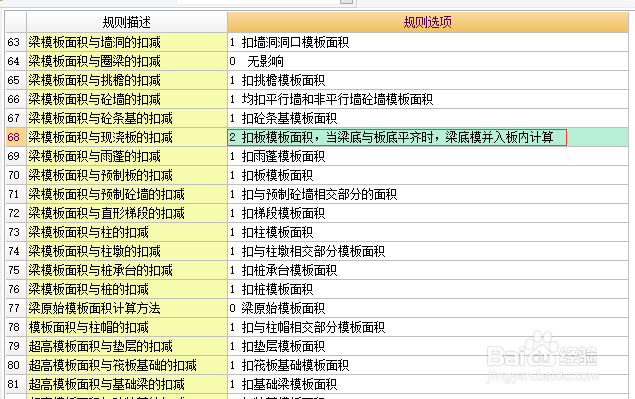The height and width of the screenshot is (399, 635).
Task: Select row 79 超高模板面积与垫层的扣减
Action: point(127,346)
